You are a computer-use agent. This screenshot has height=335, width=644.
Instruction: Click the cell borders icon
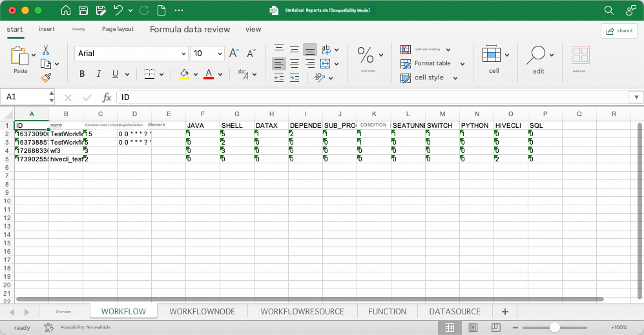pos(149,74)
